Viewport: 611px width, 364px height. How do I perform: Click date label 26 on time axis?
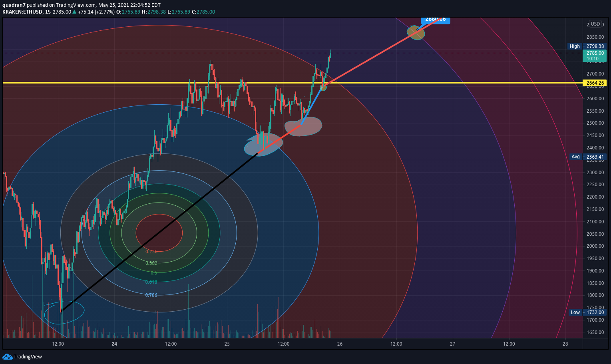[x=340, y=344]
